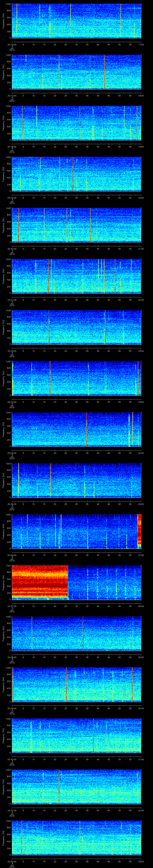Screen dimensions: 153x868
Task: Click the 20:21:00 start time label
Action: click(x=12, y=300)
